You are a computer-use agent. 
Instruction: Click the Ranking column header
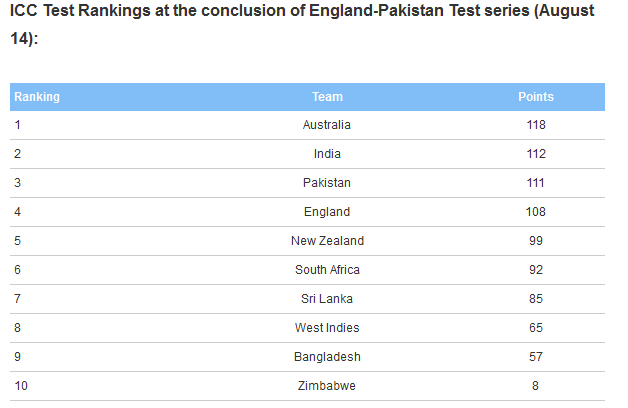[37, 97]
